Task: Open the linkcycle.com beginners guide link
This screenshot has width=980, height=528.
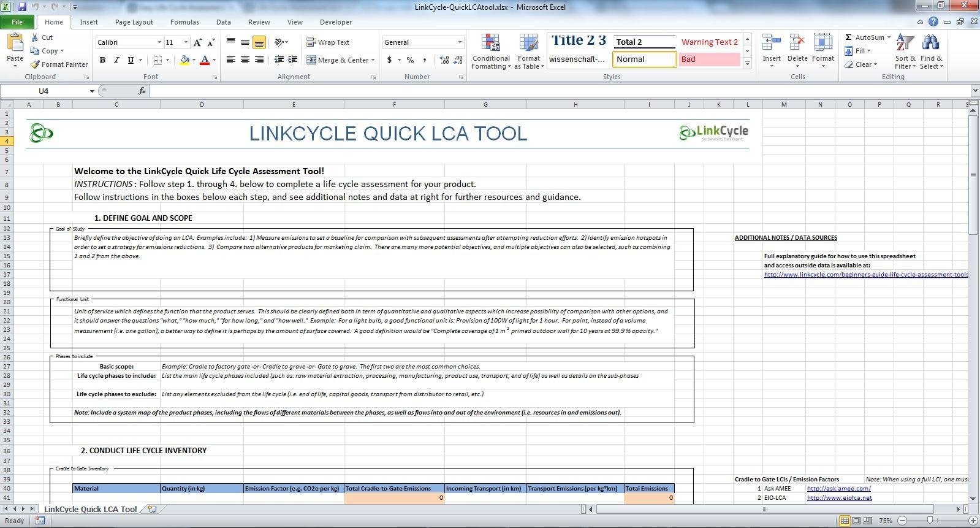Action: (866, 275)
